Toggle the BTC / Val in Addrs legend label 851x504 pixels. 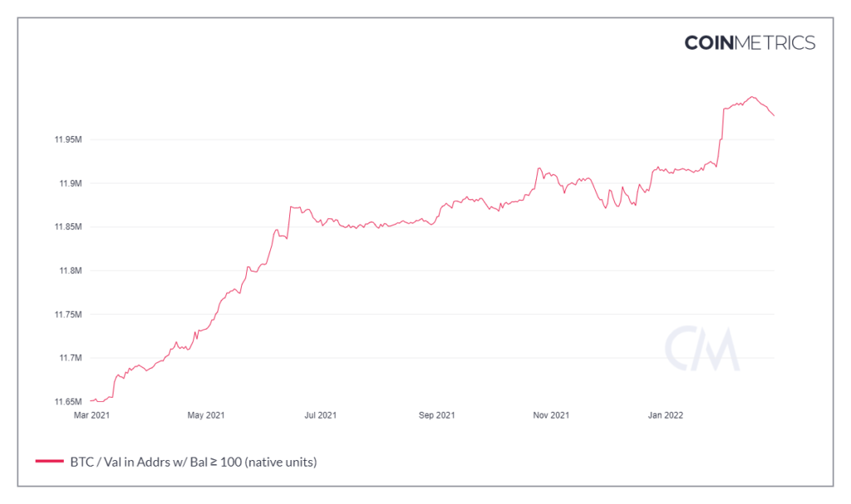tap(193, 461)
